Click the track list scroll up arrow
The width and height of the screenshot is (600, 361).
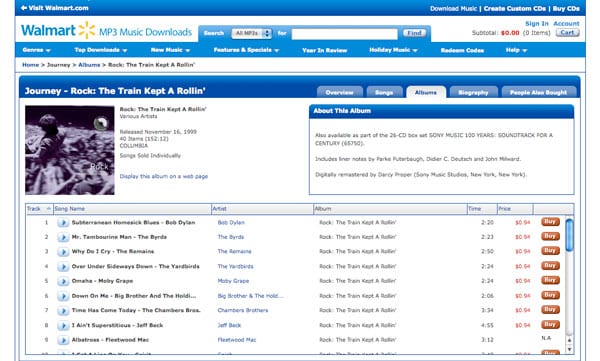click(569, 340)
